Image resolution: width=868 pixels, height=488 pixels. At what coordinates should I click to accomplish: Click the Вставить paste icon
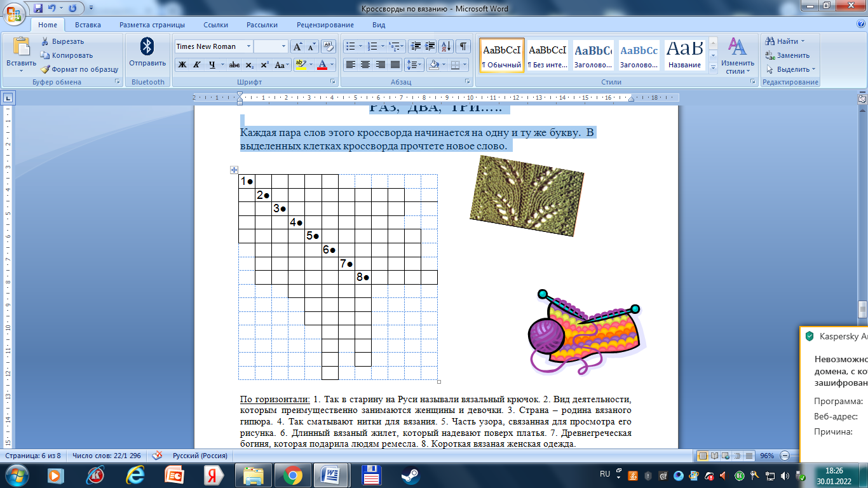pyautogui.click(x=21, y=48)
